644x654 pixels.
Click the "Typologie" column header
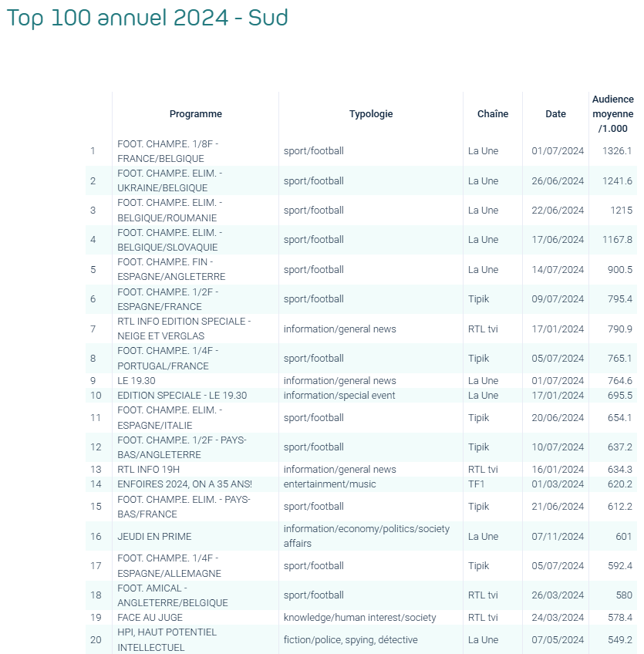point(371,114)
